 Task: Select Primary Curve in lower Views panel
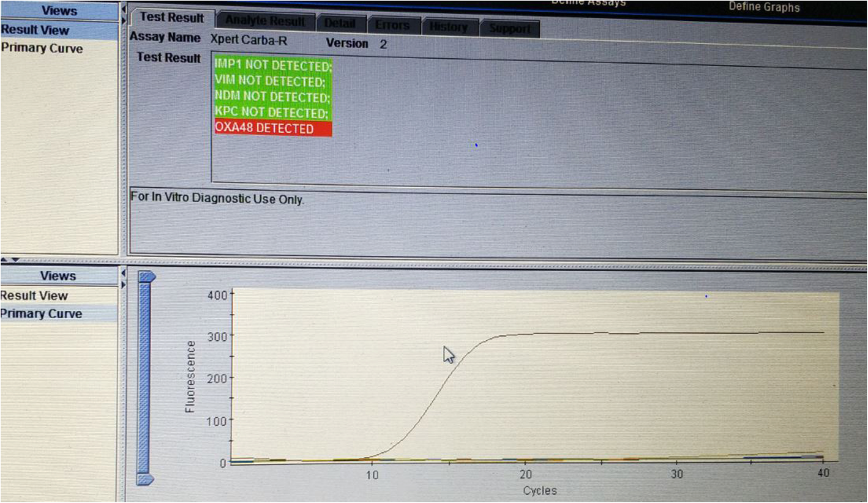click(x=58, y=314)
